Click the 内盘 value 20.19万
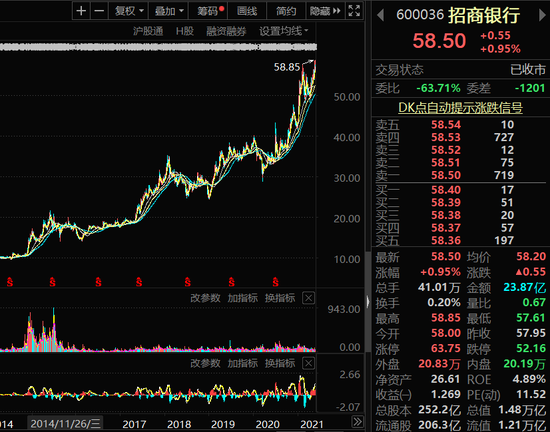 pyautogui.click(x=525, y=364)
